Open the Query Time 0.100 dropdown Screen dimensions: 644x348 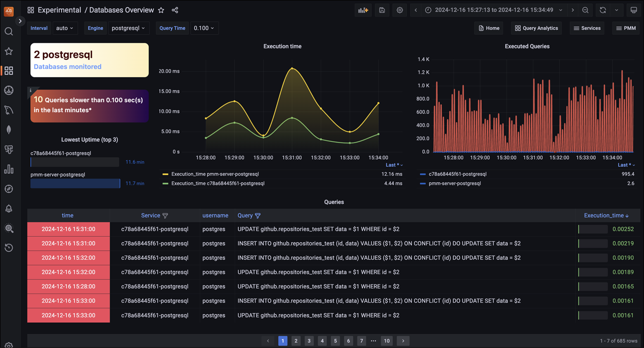(203, 28)
